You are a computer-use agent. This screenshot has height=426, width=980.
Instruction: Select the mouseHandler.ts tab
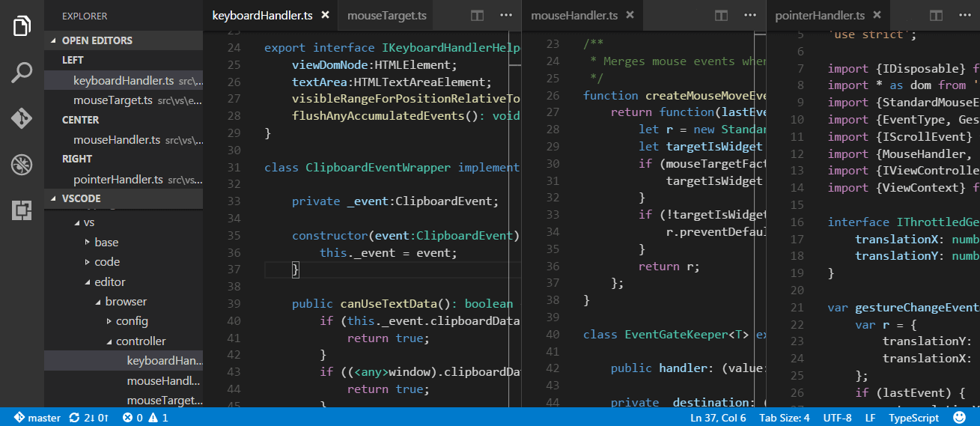coord(582,15)
